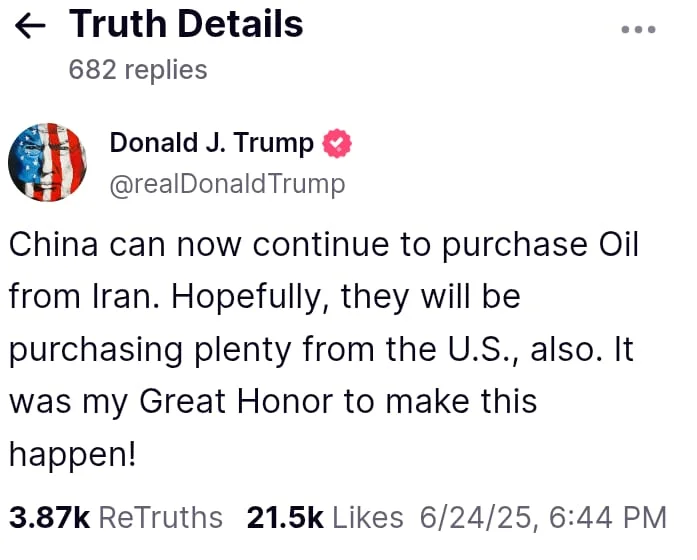View the 682 replies count
The width and height of the screenshot is (697, 560).
138,69
